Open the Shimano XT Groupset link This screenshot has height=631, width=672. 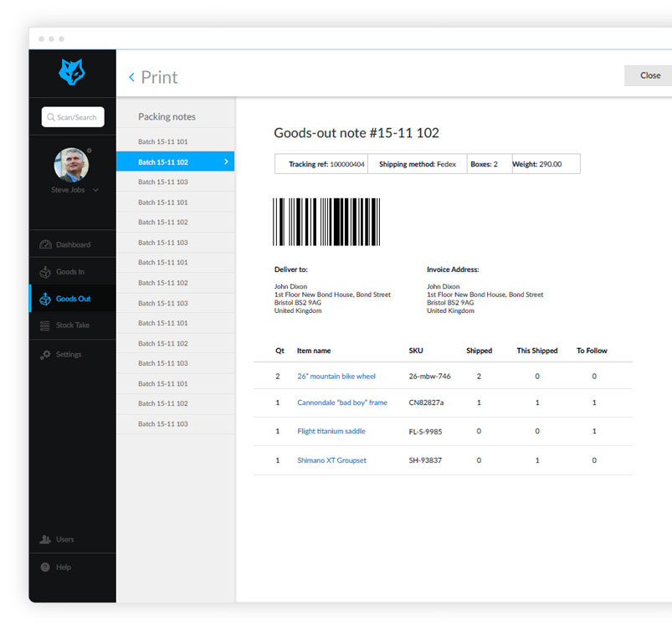tap(331, 460)
